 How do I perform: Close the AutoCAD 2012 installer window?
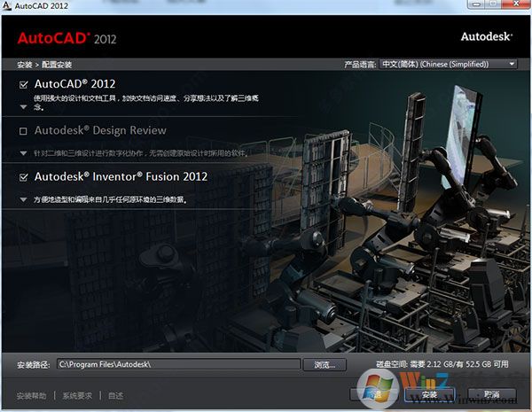click(x=516, y=4)
